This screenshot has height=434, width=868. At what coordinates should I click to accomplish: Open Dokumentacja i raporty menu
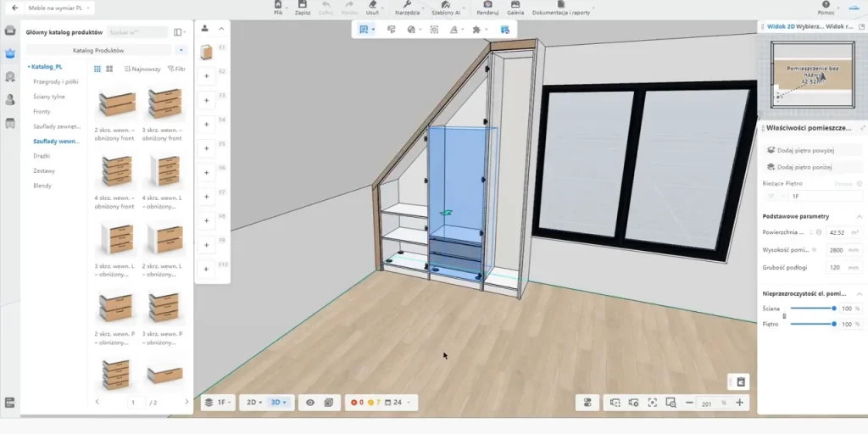point(561,8)
